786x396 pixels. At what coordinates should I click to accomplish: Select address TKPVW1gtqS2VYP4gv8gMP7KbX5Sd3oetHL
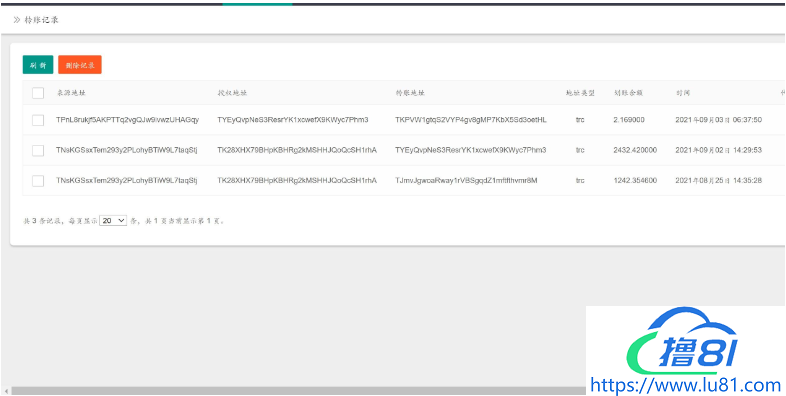click(x=471, y=120)
